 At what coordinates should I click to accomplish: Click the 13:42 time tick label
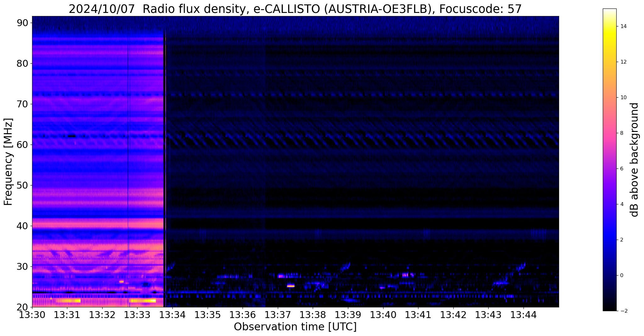pos(453,315)
